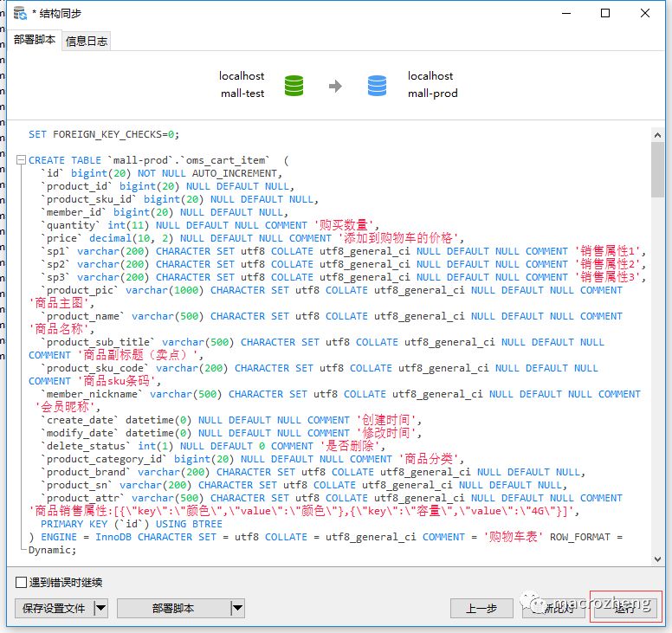Click the ENGINE = InnoDB line
The image size is (672, 633).
click(x=326, y=537)
